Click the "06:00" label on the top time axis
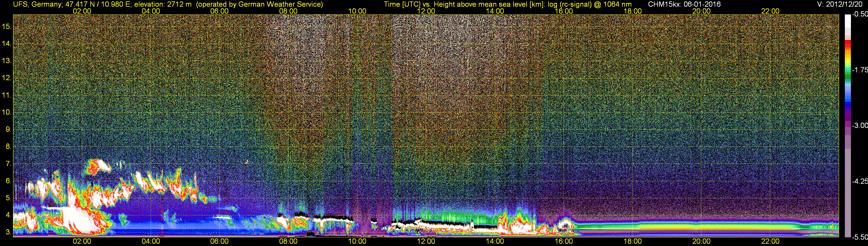Image resolution: width=868 pixels, height=246 pixels. click(x=219, y=11)
